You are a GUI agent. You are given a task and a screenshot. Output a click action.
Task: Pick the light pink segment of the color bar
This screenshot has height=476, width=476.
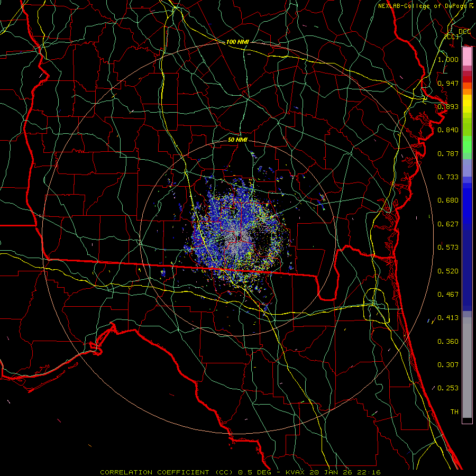point(467,57)
